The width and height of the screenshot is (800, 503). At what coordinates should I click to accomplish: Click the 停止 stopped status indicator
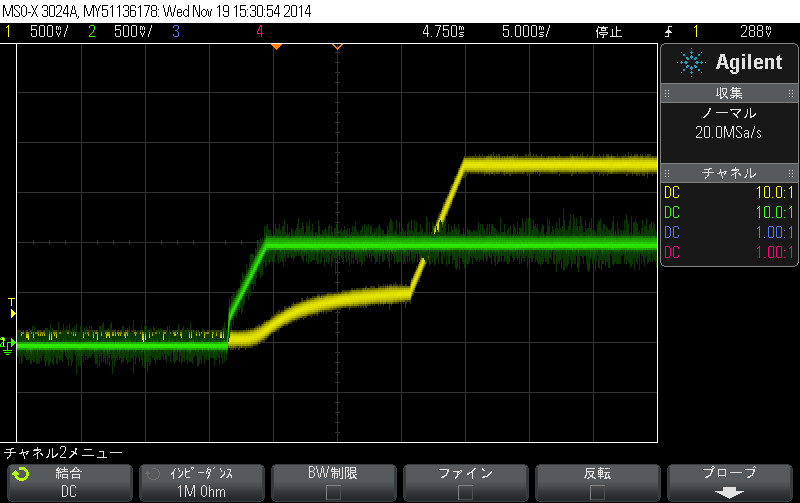609,32
